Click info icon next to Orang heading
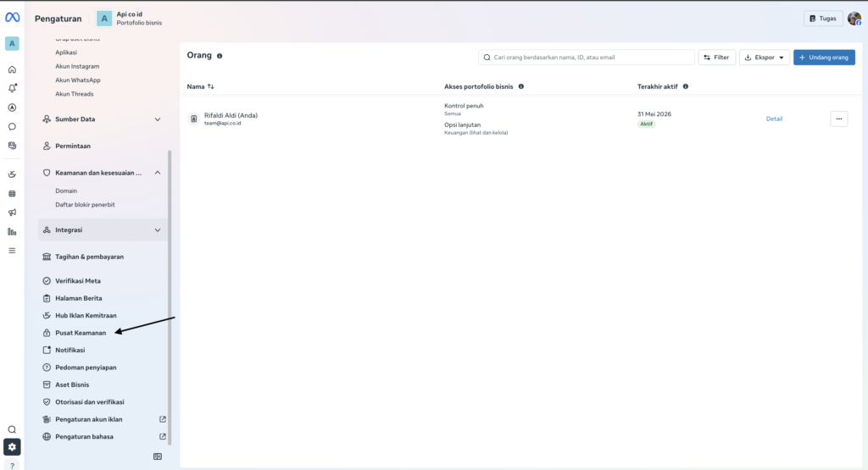Image resolution: width=868 pixels, height=470 pixels. (x=220, y=56)
